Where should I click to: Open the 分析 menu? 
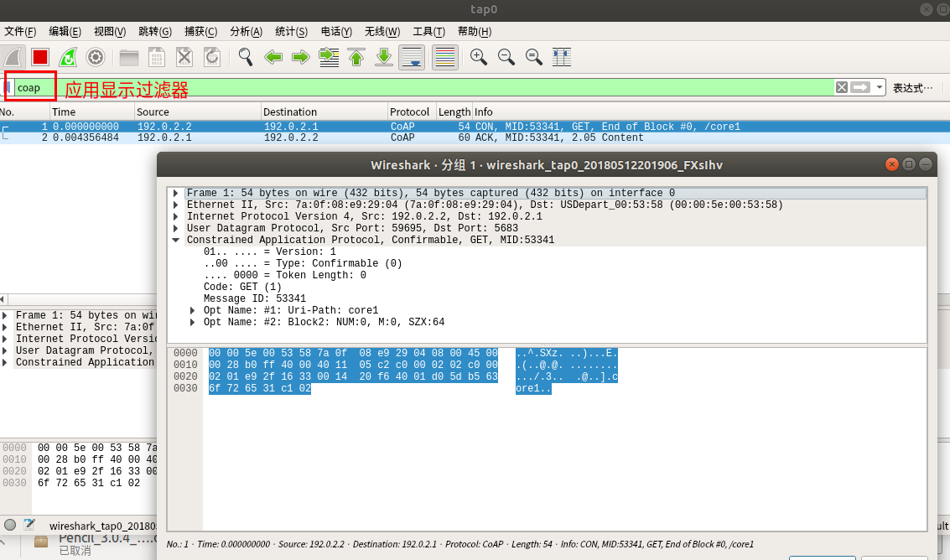246,32
